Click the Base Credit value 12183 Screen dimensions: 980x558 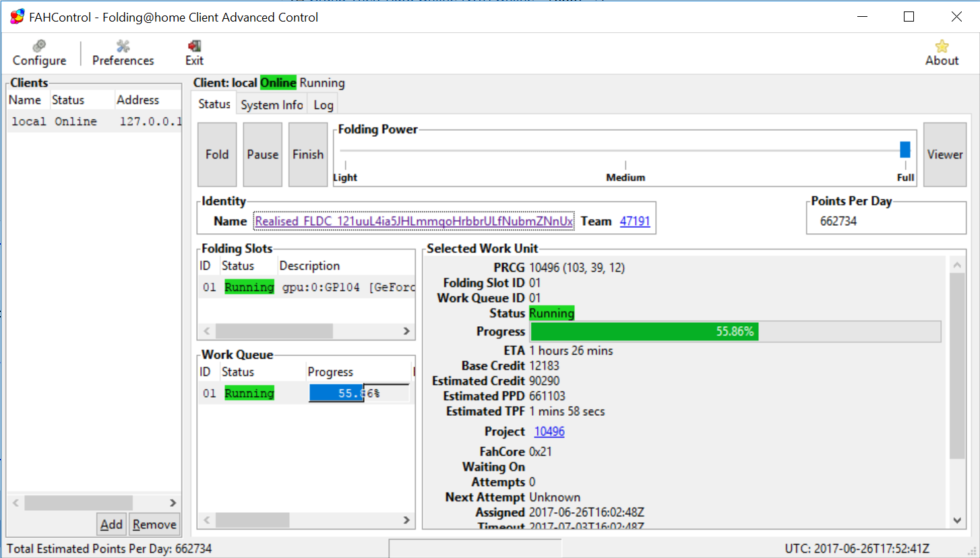pos(544,366)
